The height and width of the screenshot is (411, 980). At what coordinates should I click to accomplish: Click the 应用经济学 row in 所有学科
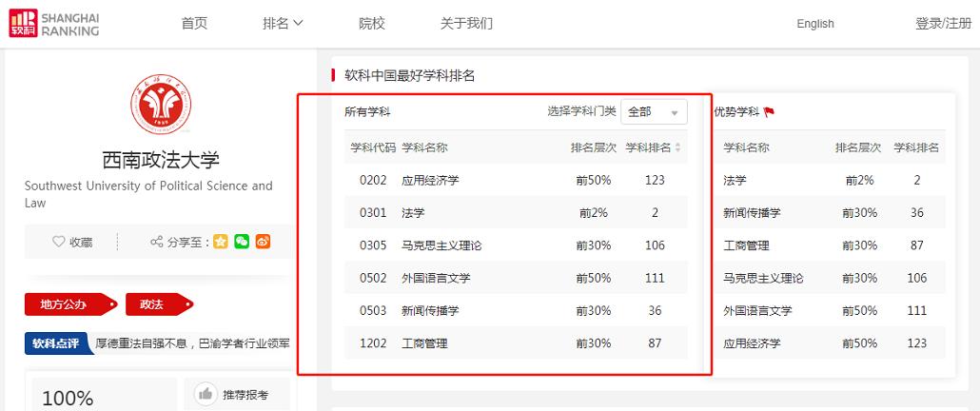(x=516, y=180)
